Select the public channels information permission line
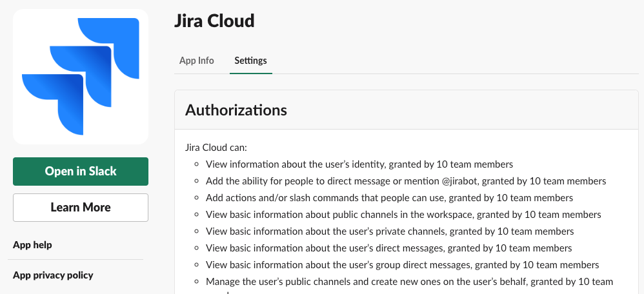 point(403,215)
